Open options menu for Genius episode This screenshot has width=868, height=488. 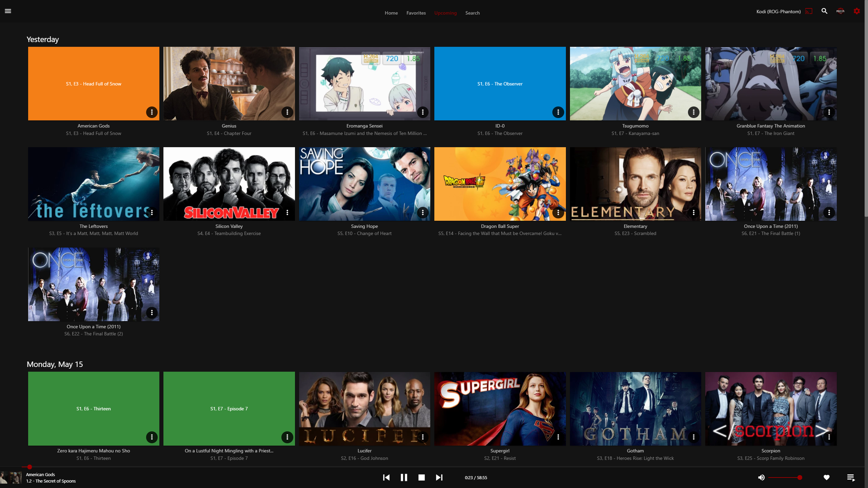click(x=287, y=112)
